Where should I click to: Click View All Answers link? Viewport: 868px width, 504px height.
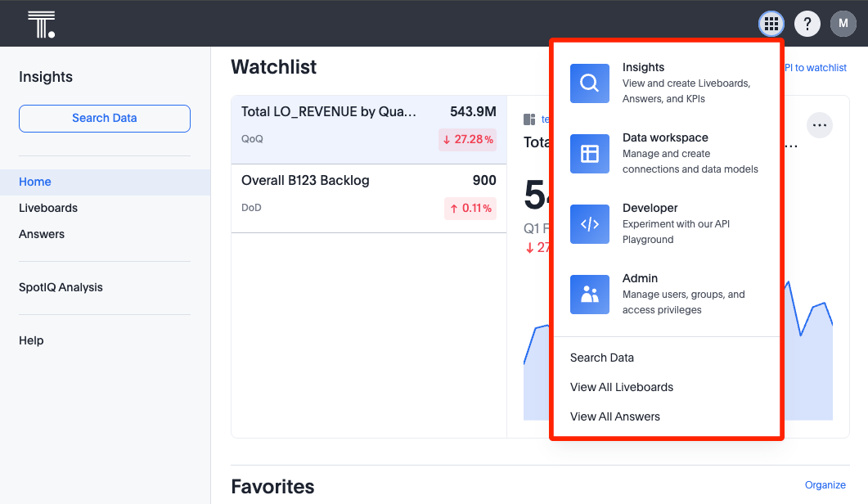click(615, 416)
